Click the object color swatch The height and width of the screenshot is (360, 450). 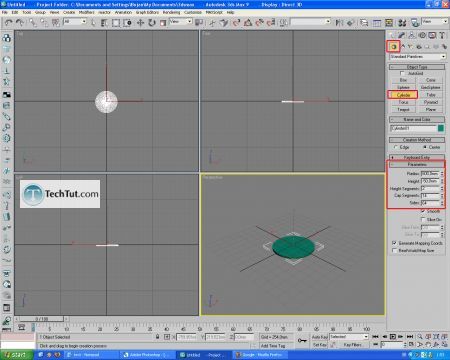pyautogui.click(x=441, y=128)
